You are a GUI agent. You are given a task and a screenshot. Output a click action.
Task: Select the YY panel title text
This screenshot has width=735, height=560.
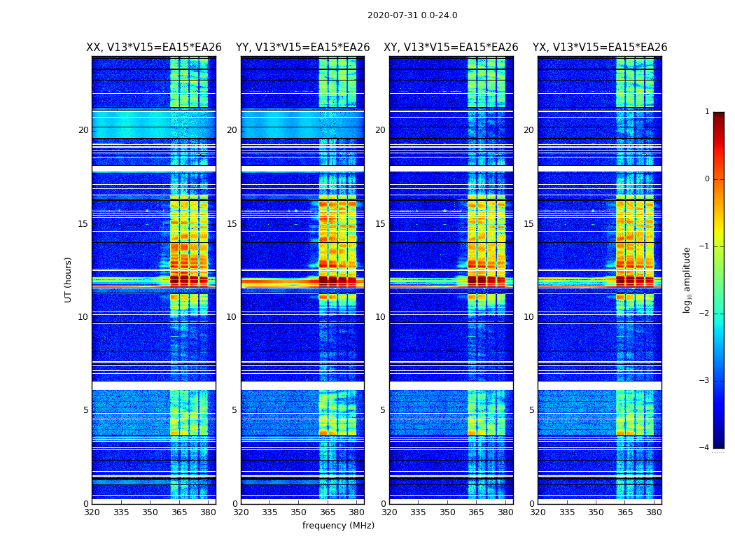[302, 48]
